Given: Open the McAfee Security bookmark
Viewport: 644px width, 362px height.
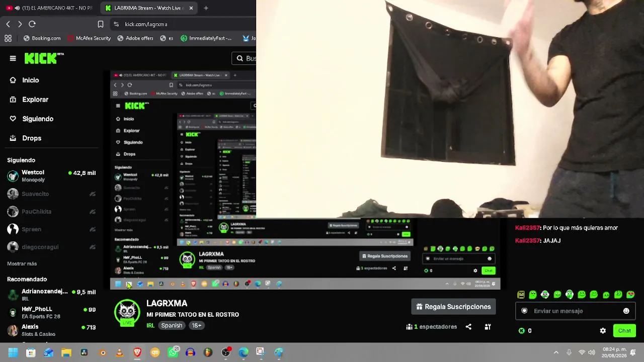Looking at the screenshot, I should (89, 38).
